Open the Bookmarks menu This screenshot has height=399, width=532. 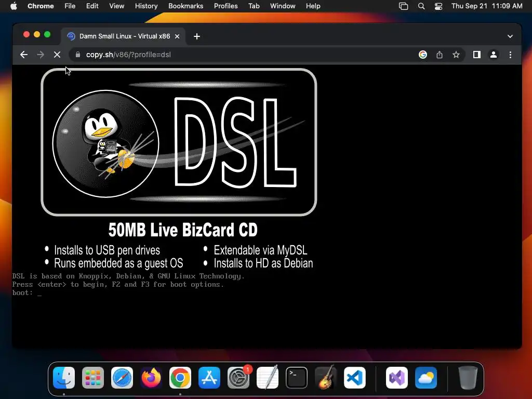[185, 6]
